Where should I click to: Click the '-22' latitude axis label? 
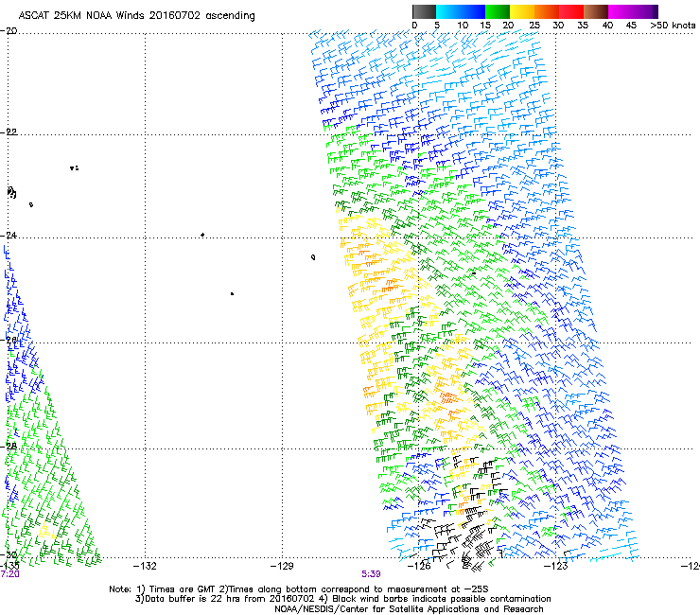tap(9, 132)
